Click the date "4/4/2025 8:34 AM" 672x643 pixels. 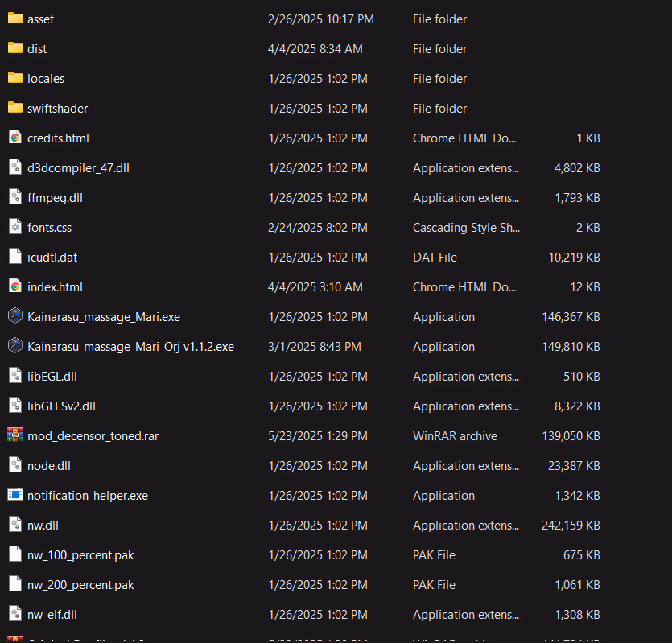(x=315, y=49)
